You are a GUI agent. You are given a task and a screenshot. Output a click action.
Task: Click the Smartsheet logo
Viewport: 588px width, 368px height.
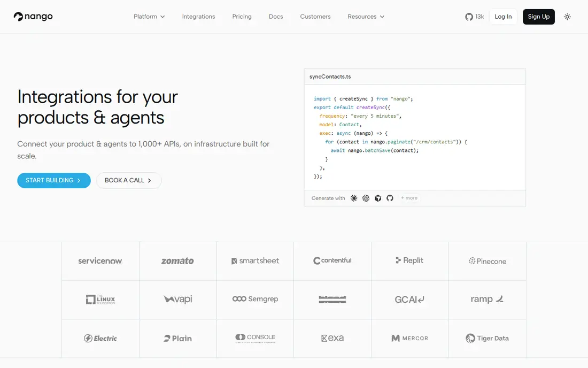(x=255, y=260)
